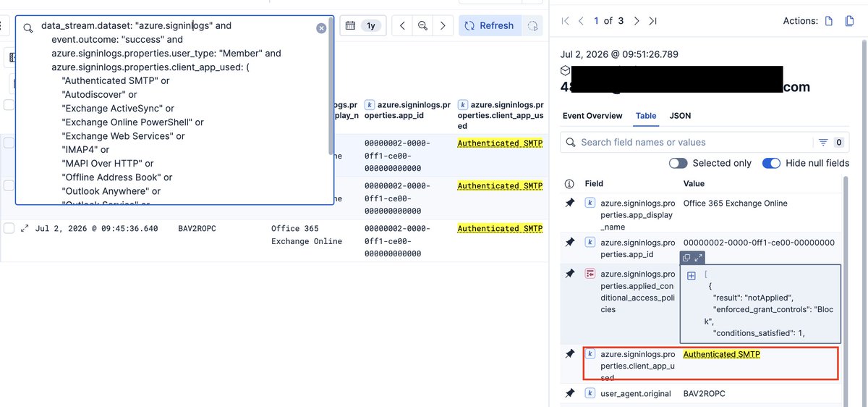This screenshot has width=868, height=407.
Task: Select the second table row checkbox
Action: pyautogui.click(x=9, y=185)
